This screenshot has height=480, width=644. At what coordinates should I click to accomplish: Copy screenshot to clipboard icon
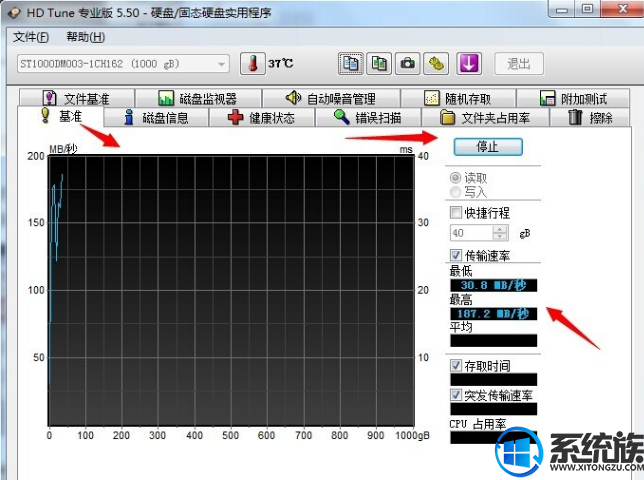tap(379, 64)
